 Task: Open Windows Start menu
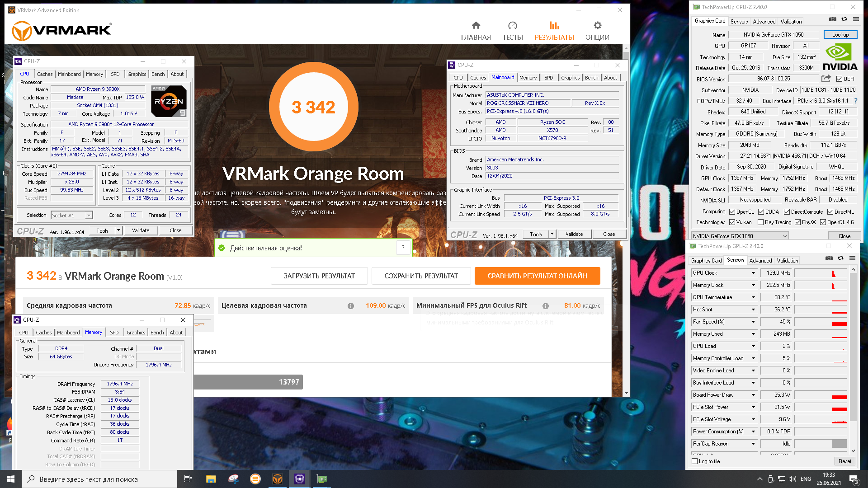11,479
